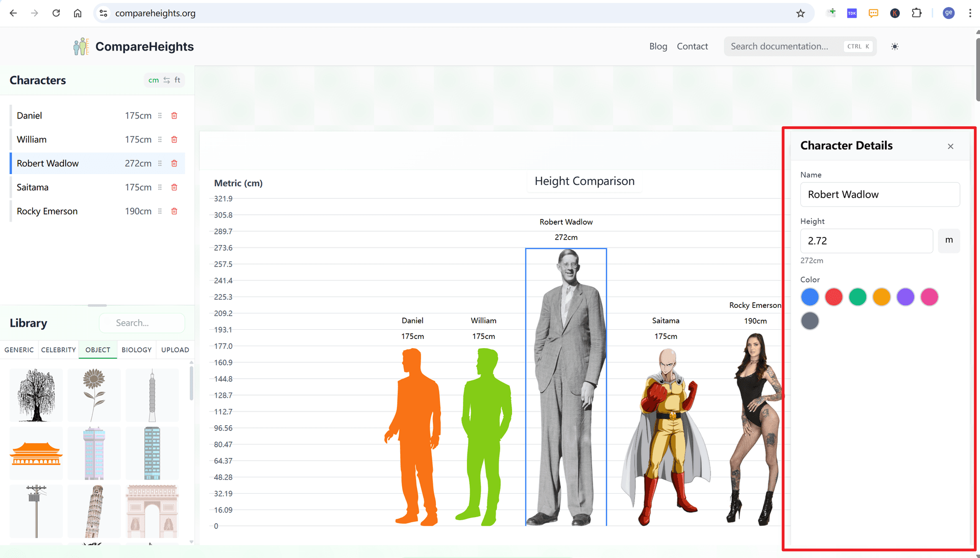Viewport: 980px width, 558px height.
Task: Open the Blog link
Action: click(x=658, y=46)
